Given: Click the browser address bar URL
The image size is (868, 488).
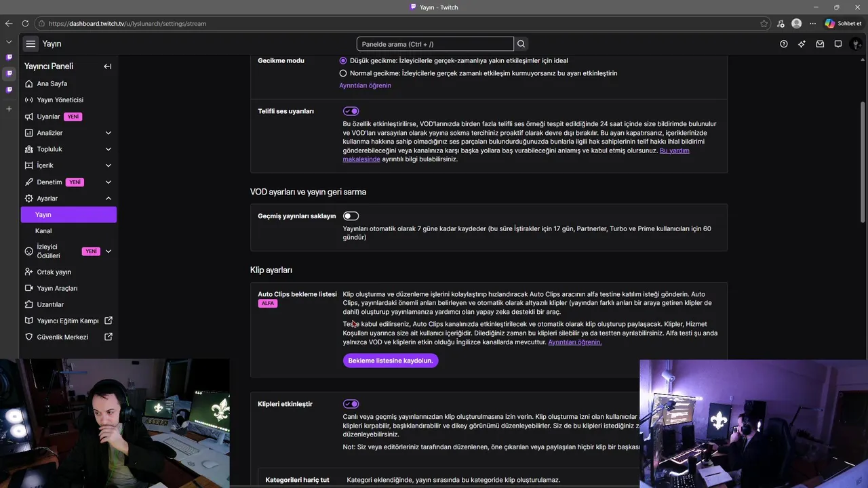Looking at the screenshot, I should 127,23.
